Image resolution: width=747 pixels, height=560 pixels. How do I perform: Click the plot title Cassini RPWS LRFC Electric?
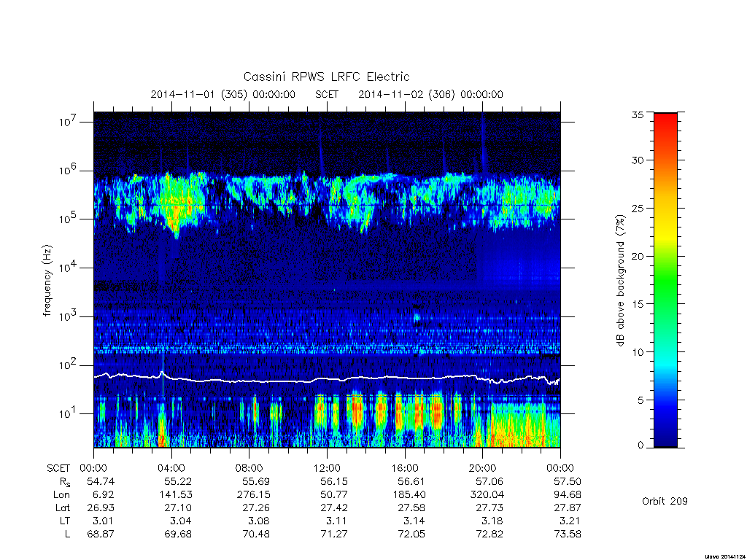326,77
